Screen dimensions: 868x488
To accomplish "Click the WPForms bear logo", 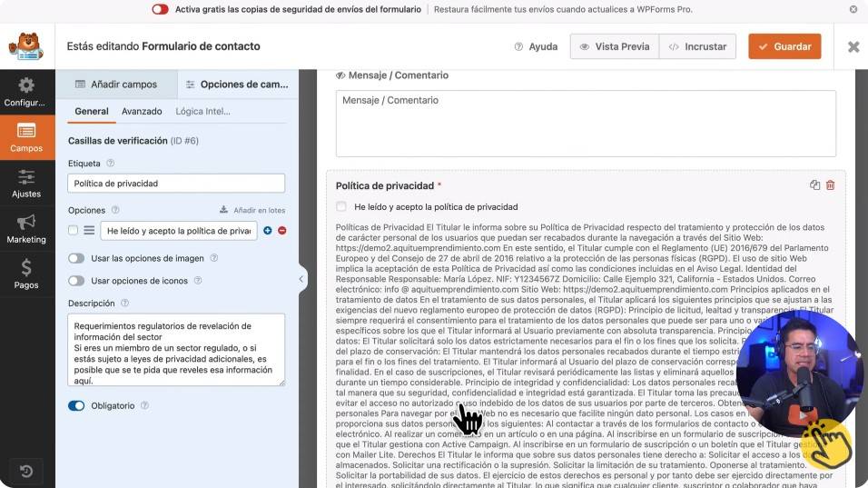I will pyautogui.click(x=26, y=46).
